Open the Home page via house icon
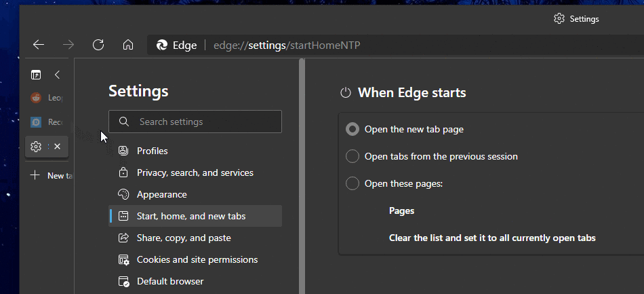The width and height of the screenshot is (644, 294). 128,45
